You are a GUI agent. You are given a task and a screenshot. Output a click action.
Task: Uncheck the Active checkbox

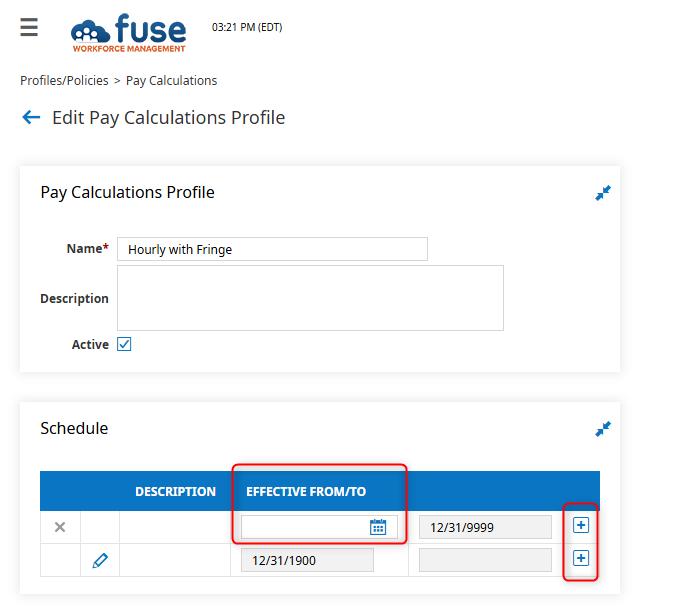[x=124, y=344]
